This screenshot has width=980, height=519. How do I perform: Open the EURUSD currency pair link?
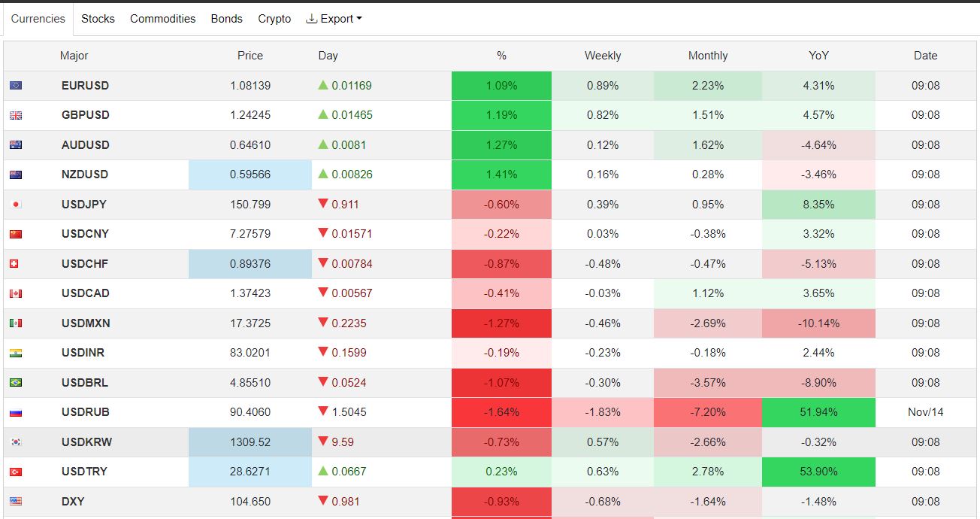click(85, 86)
